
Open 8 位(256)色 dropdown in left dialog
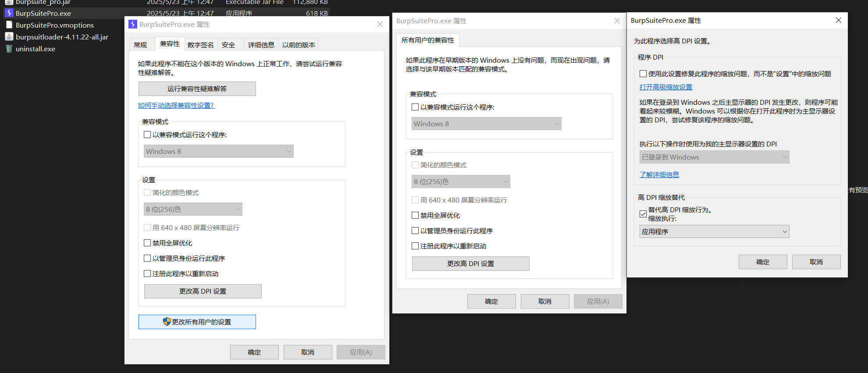(193, 209)
